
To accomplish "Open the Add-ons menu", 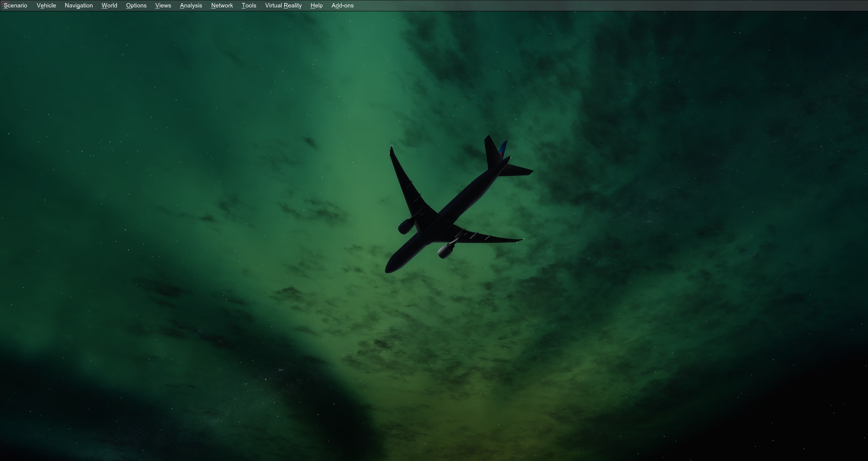I will pyautogui.click(x=342, y=5).
